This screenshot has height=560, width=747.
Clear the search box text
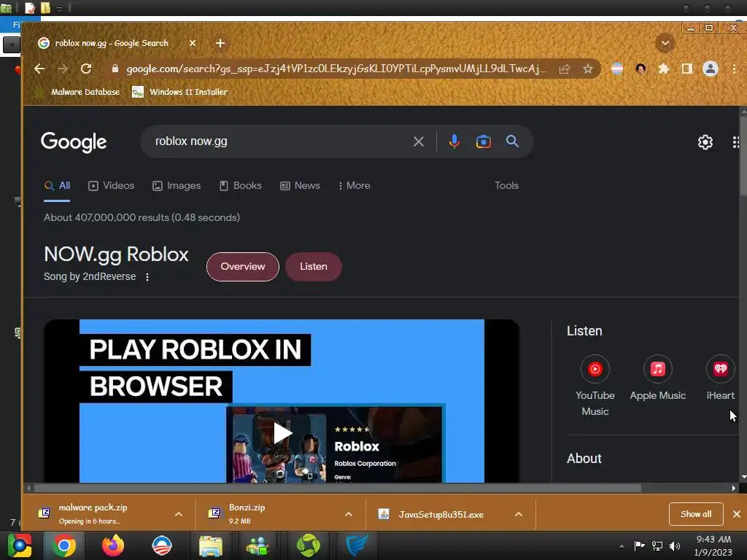[418, 141]
